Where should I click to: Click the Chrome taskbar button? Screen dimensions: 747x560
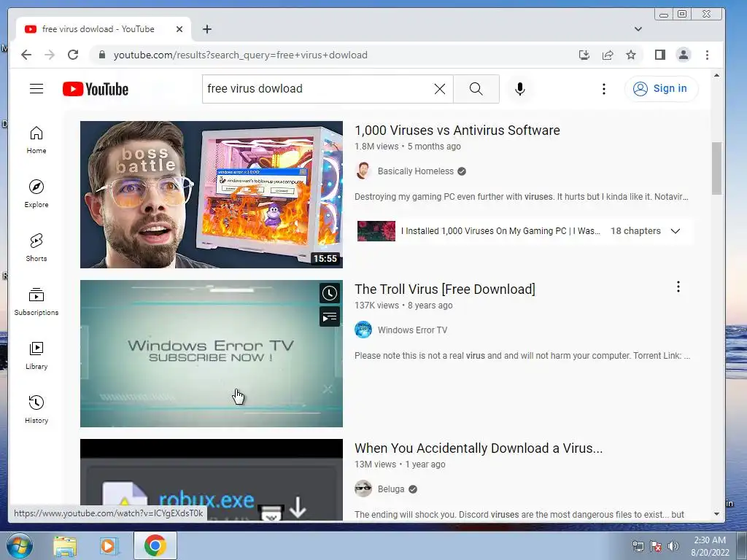tap(155, 545)
